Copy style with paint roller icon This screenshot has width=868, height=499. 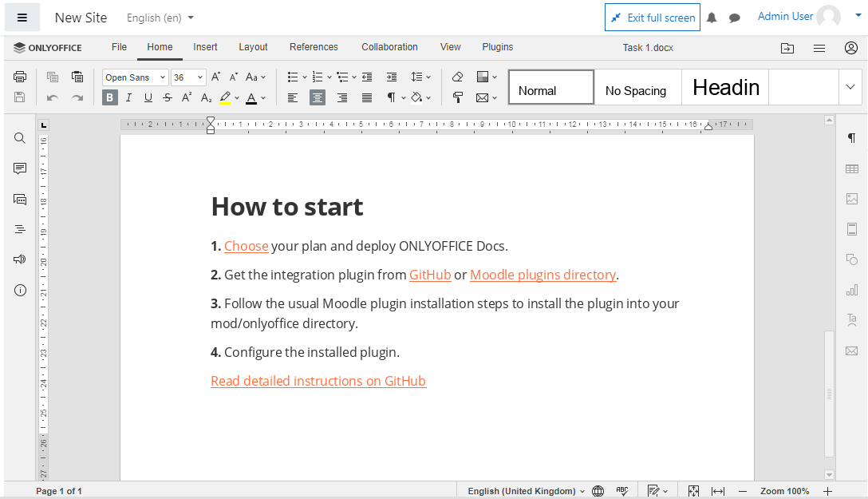pos(457,98)
